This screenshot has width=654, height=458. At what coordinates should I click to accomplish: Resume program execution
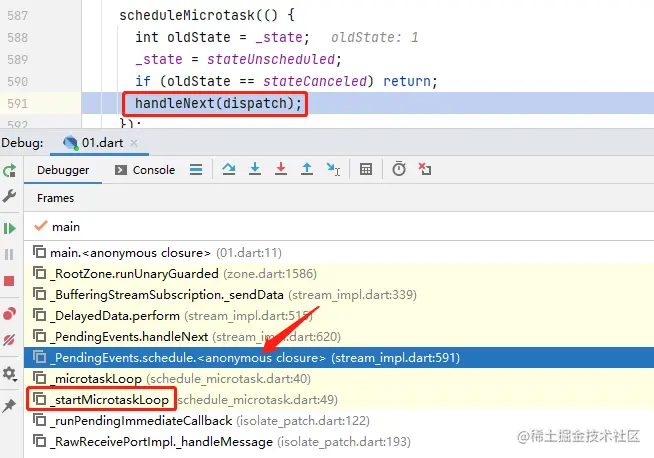click(10, 229)
